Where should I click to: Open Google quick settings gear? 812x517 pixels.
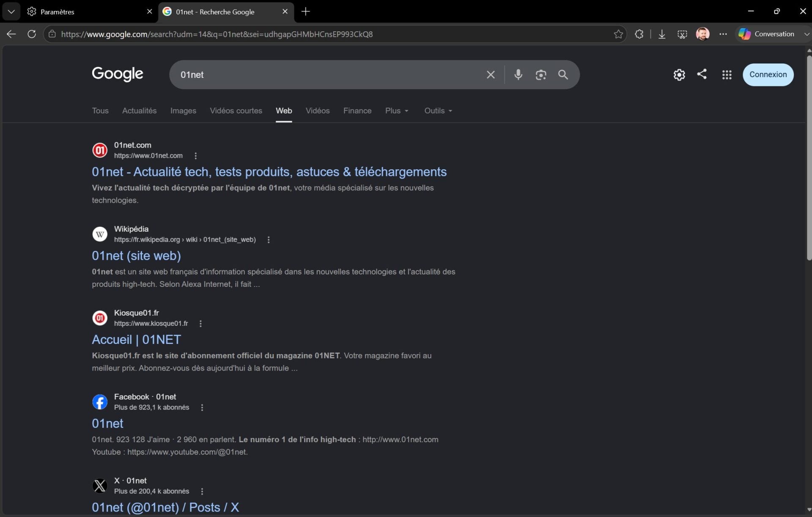(x=679, y=75)
